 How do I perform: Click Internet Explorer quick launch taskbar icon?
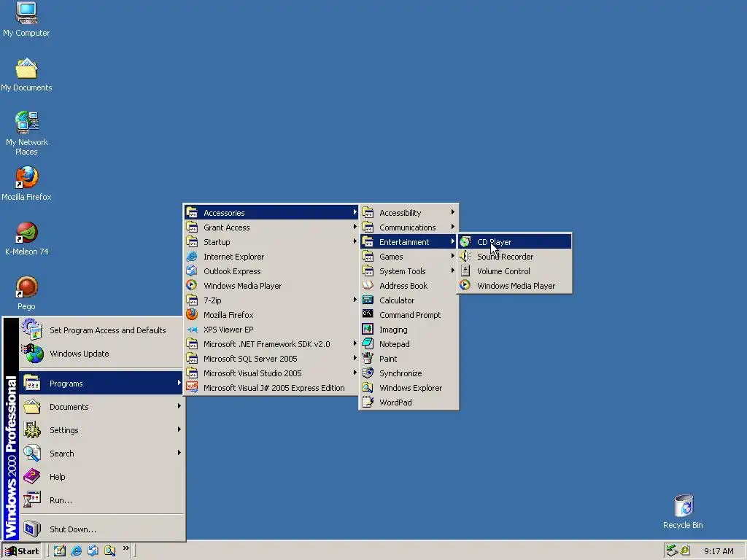tap(76, 551)
